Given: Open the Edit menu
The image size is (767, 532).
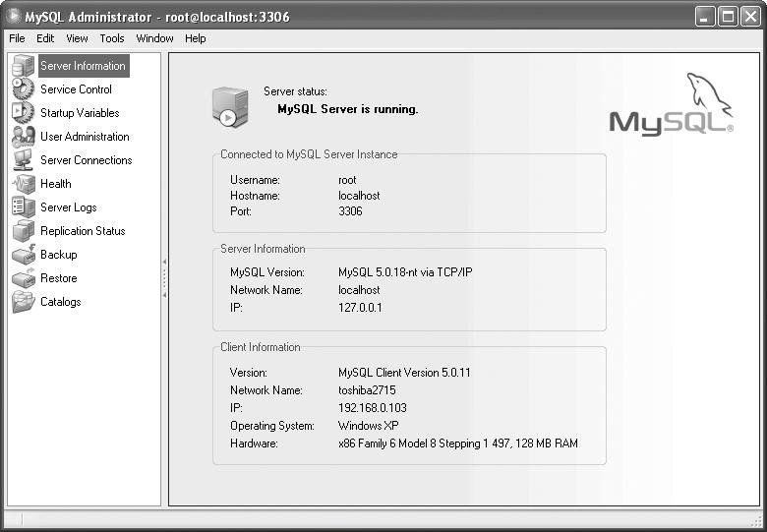Looking at the screenshot, I should coord(45,38).
